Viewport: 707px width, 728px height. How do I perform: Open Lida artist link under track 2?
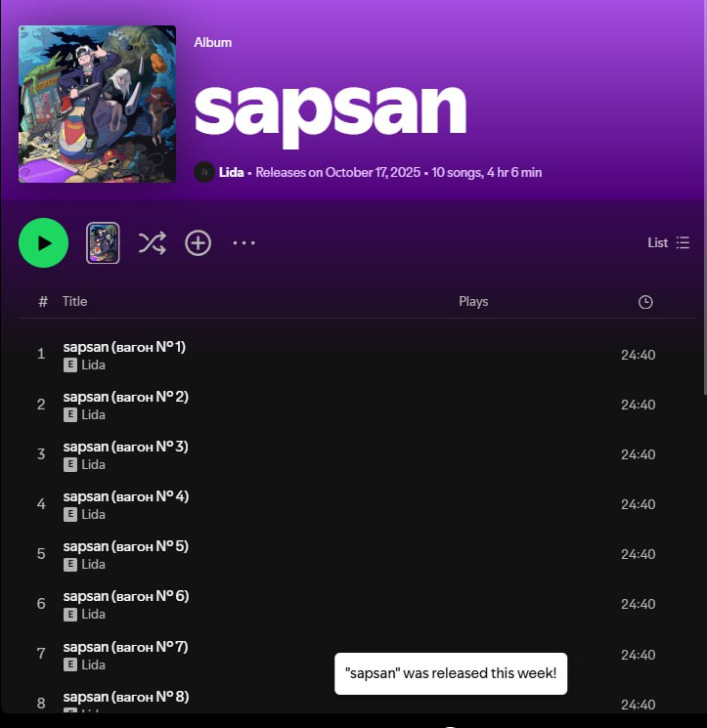point(93,414)
